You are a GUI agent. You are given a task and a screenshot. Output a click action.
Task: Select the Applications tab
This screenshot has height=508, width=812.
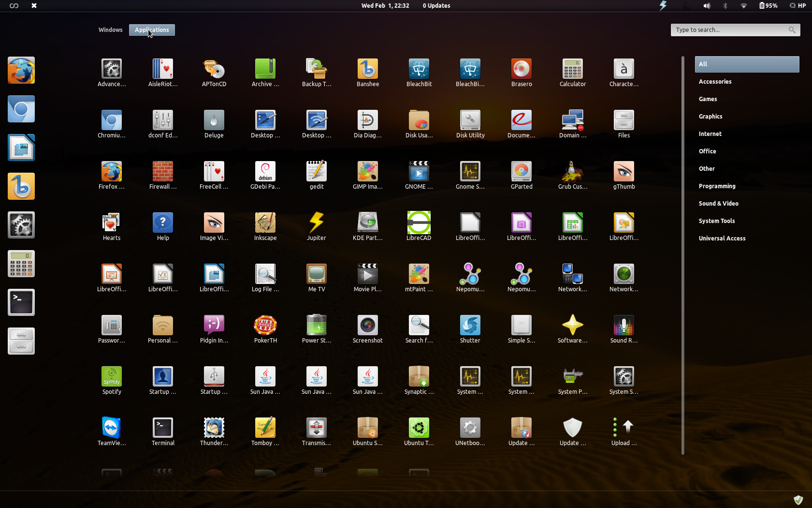click(152, 30)
